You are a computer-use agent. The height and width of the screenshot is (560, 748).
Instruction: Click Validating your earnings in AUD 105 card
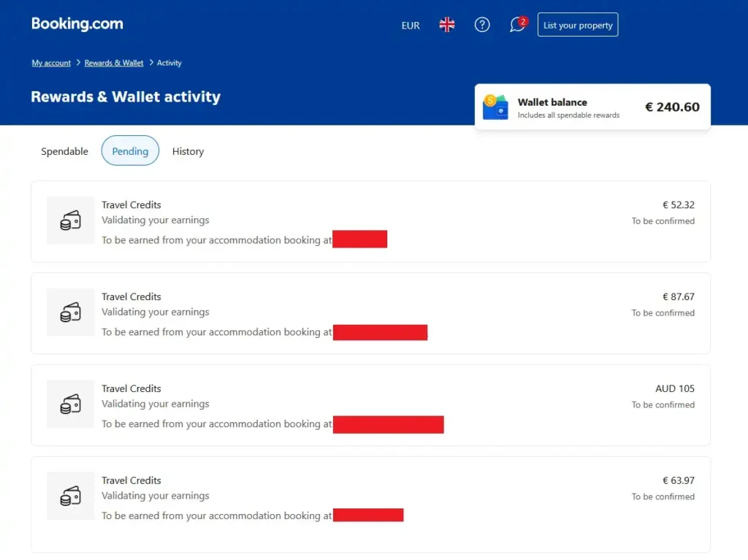click(x=156, y=404)
